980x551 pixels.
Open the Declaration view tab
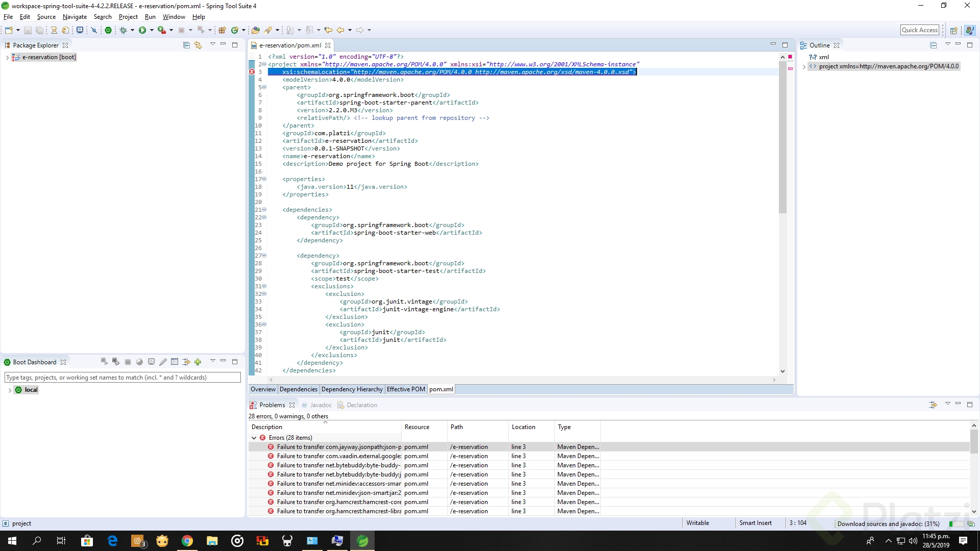pyautogui.click(x=357, y=405)
